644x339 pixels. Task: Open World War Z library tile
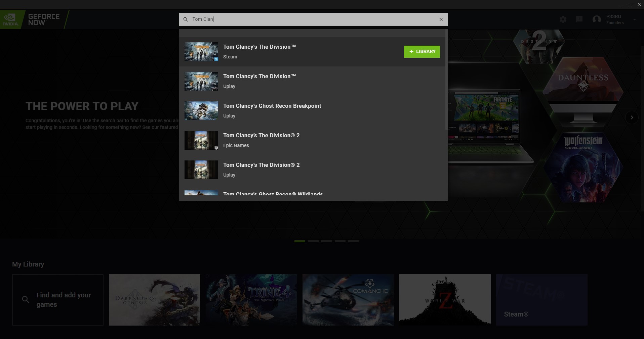tap(445, 300)
